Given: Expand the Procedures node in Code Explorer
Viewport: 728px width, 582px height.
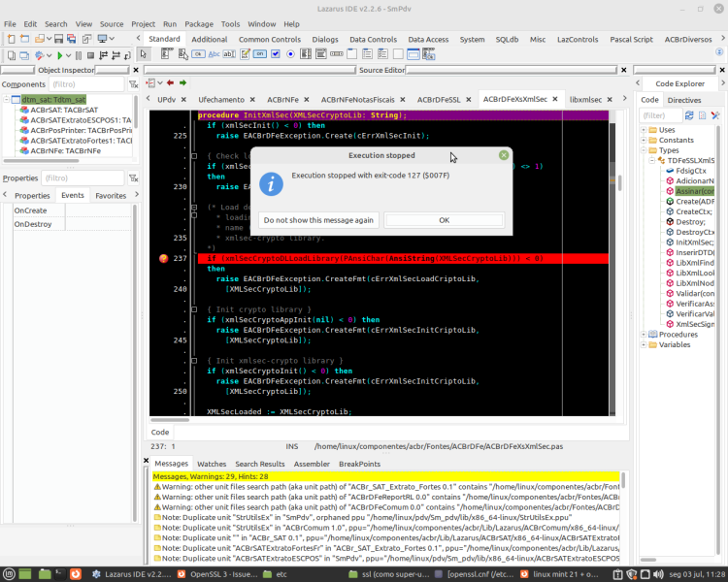Looking at the screenshot, I should (x=644, y=334).
